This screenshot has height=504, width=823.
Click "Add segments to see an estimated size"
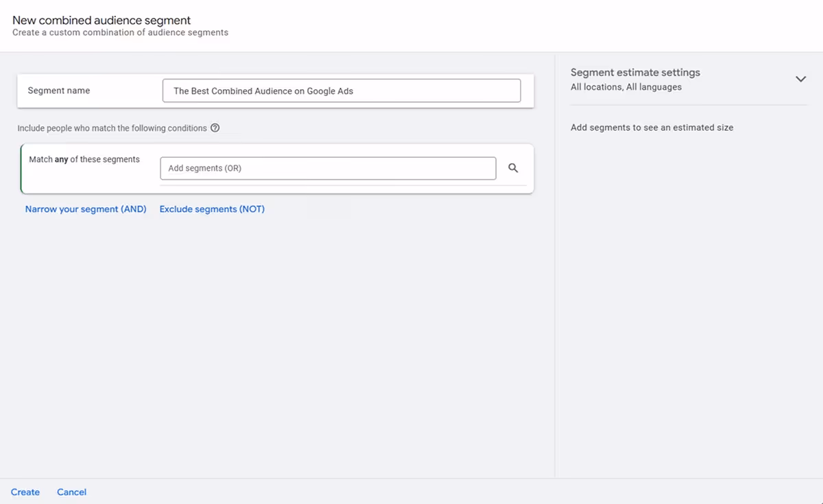click(x=652, y=128)
